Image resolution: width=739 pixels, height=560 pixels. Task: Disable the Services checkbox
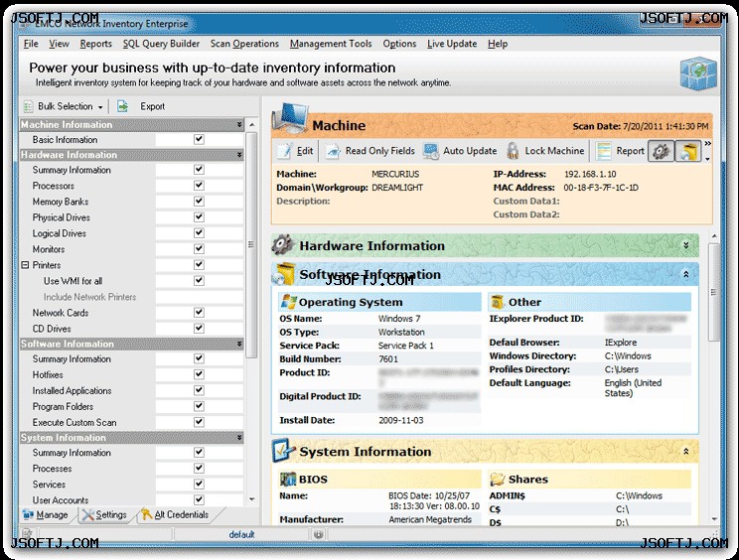pyautogui.click(x=199, y=484)
